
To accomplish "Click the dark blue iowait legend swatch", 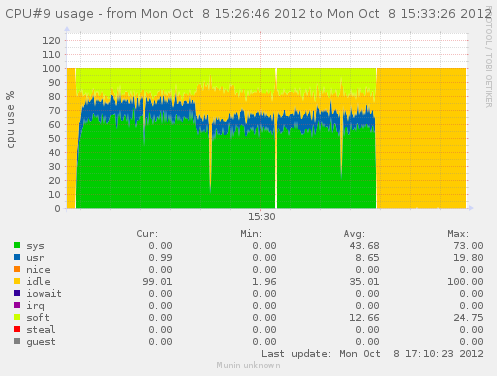I will (x=17, y=293).
